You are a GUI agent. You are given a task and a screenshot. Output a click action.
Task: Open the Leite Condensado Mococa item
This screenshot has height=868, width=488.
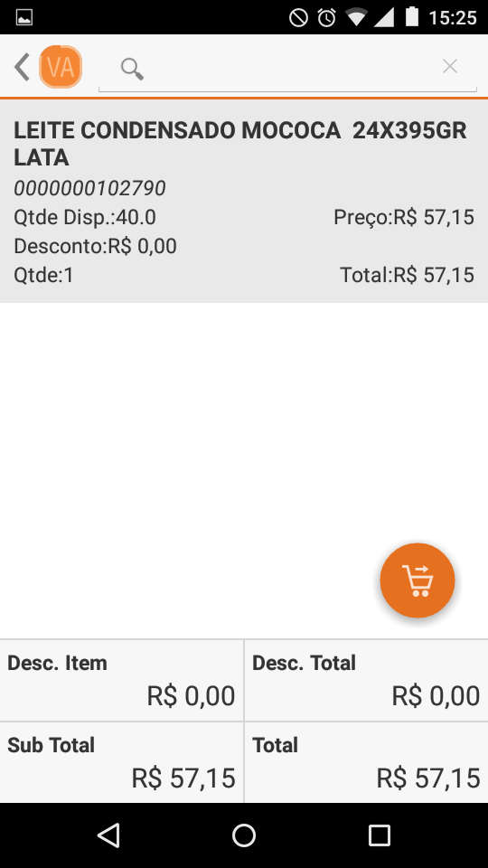pyautogui.click(x=244, y=202)
